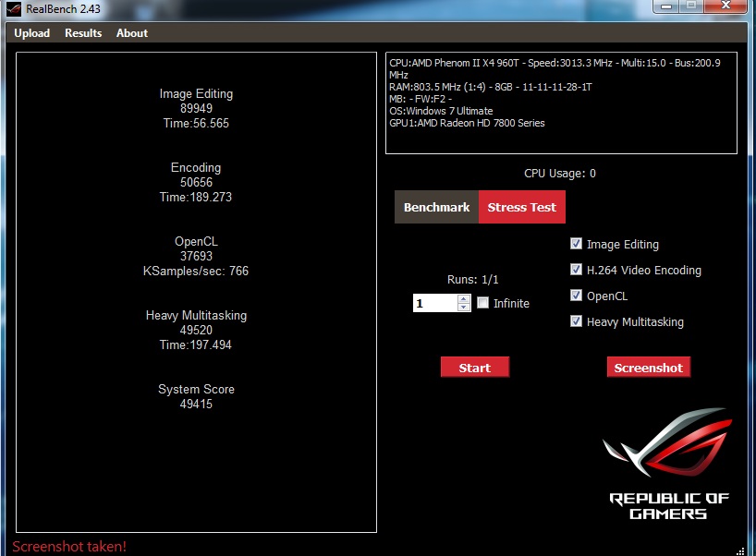
Task: Click the Start button
Action: (475, 368)
